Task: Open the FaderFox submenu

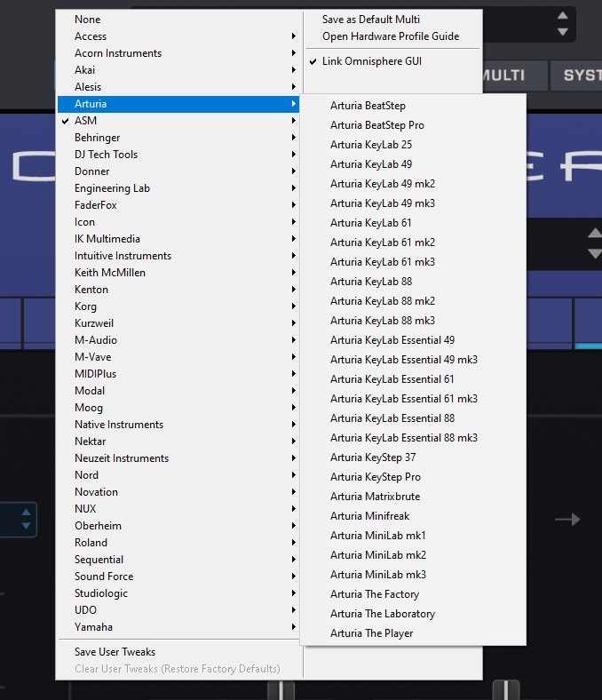Action: (x=178, y=205)
